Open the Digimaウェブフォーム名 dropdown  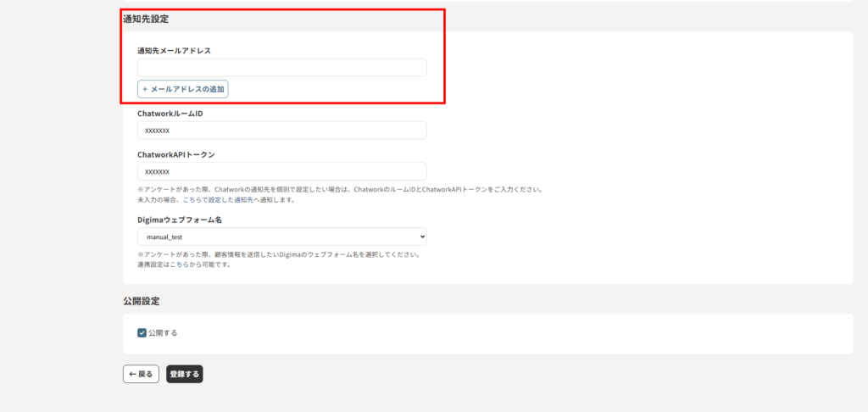point(281,237)
